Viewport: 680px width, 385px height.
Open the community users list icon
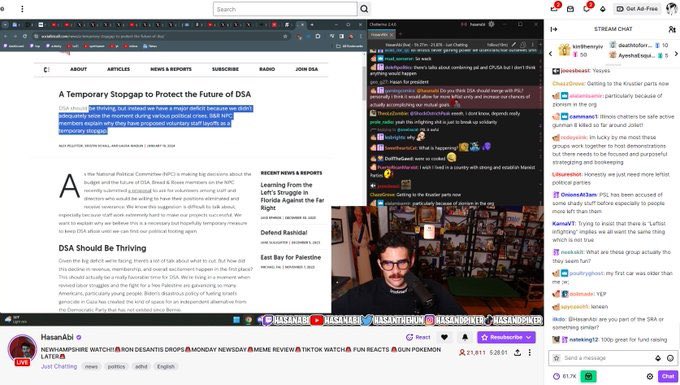pyautogui.click(x=672, y=29)
